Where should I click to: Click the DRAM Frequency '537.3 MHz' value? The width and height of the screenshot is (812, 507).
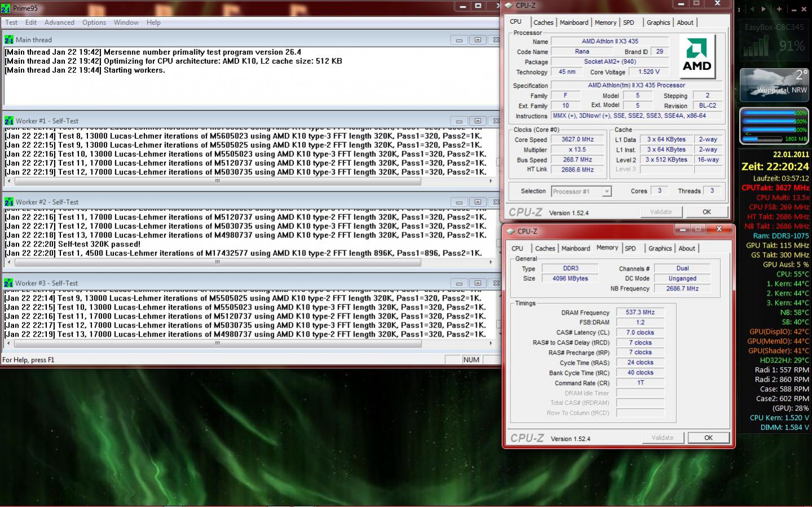pos(640,312)
